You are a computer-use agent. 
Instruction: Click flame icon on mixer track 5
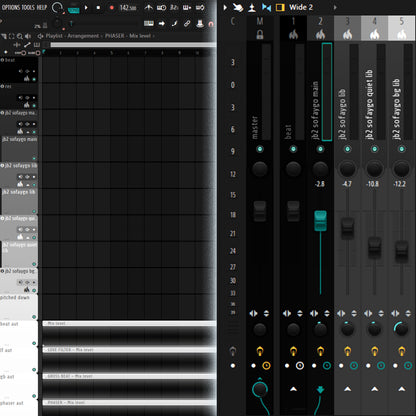point(402,34)
